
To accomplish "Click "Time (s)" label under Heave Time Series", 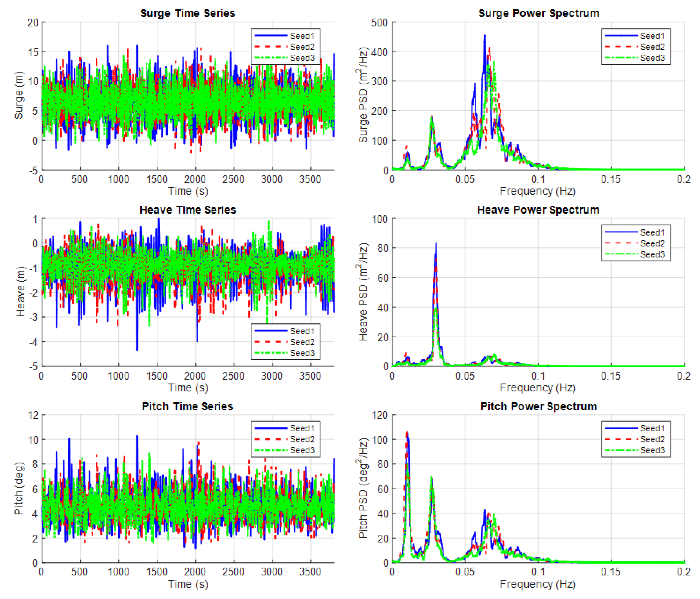I will (188, 388).
